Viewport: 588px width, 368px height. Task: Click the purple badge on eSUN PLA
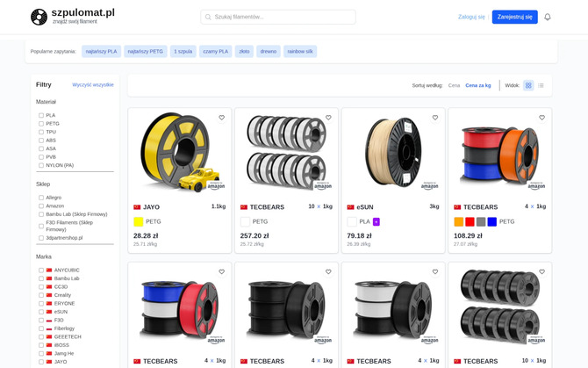tap(376, 221)
